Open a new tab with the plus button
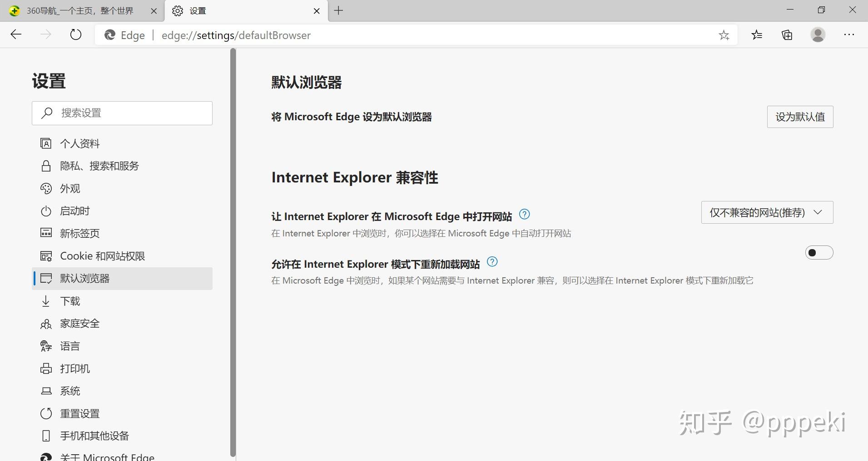Viewport: 868px width, 461px height. [338, 10]
